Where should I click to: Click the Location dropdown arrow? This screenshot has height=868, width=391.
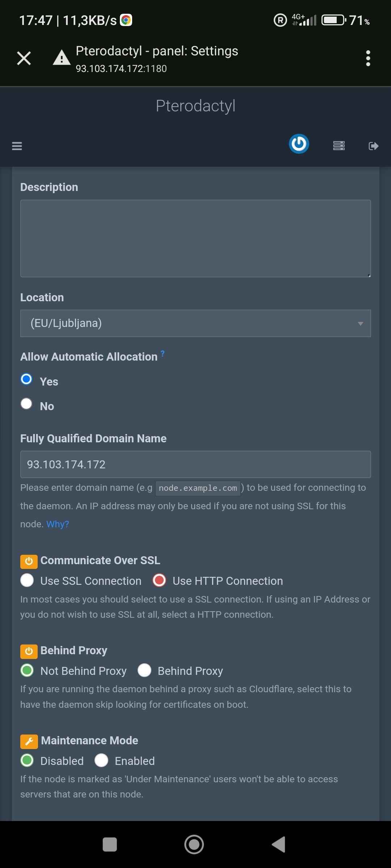pyautogui.click(x=360, y=324)
